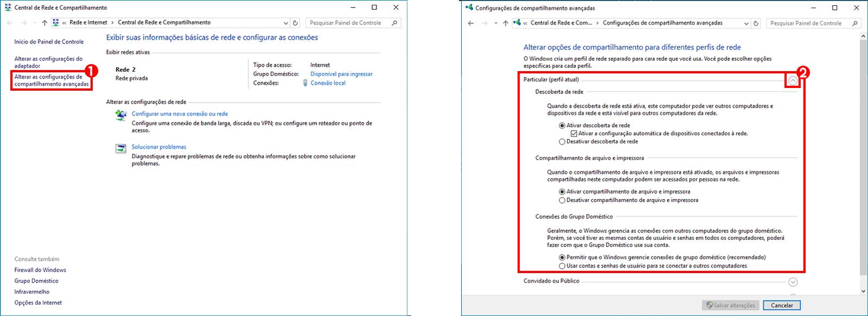Toggle automatic configuration of connected devices checkbox
868x316 pixels.
coord(574,134)
